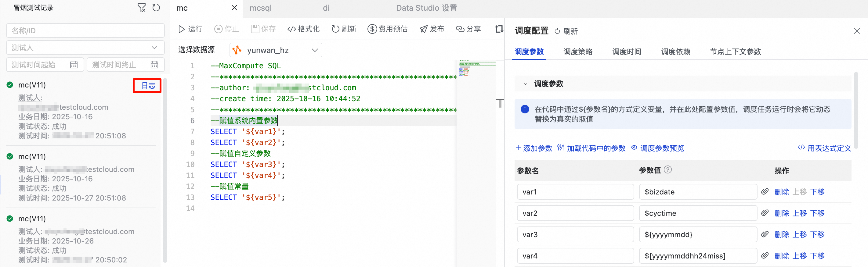The width and height of the screenshot is (868, 267).
Task: Click the rotate icon after 分享
Action: pos(499,29)
